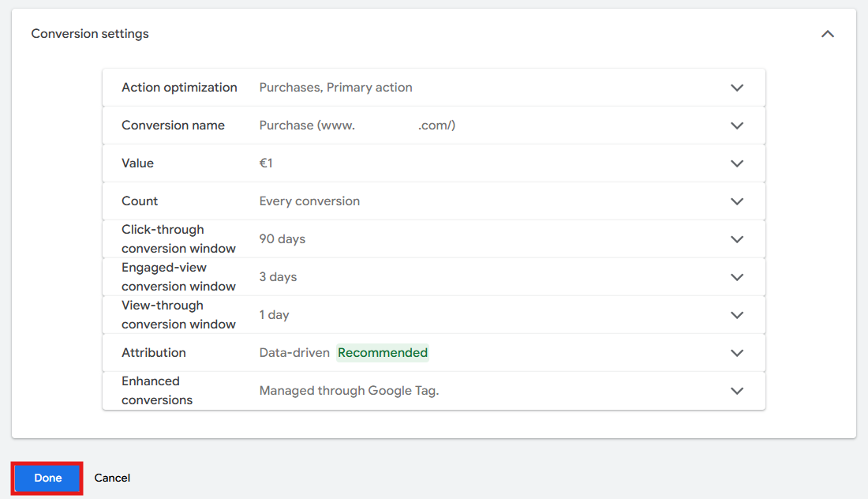
Task: Click the 'Click-through conversion window' label
Action: tap(178, 238)
